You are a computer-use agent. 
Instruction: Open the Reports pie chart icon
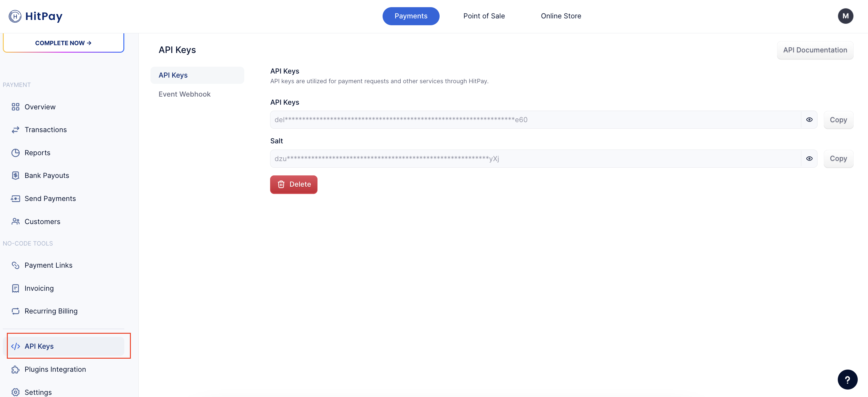(x=16, y=153)
